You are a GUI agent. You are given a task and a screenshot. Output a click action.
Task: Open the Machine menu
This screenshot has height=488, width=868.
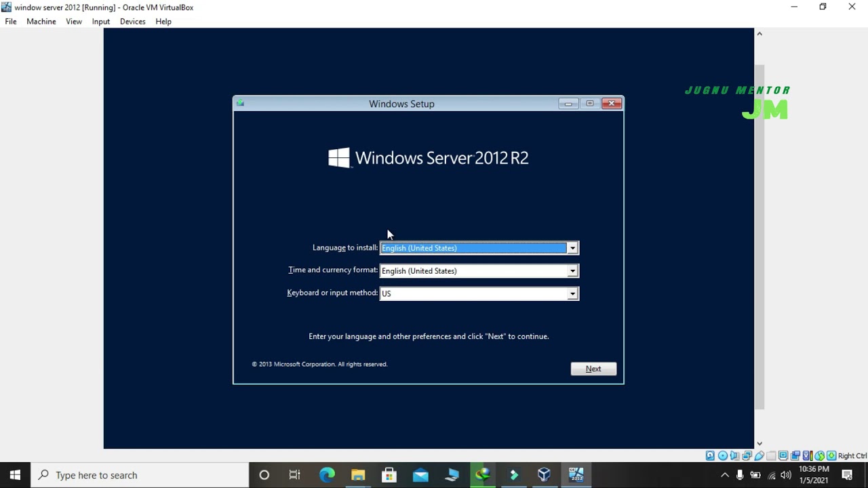coord(41,22)
